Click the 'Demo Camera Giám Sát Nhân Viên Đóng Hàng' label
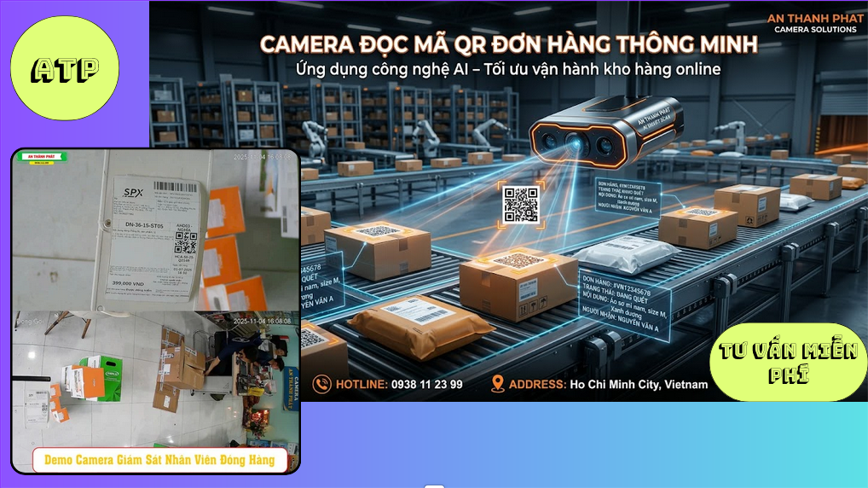The width and height of the screenshot is (868, 488). point(159,460)
